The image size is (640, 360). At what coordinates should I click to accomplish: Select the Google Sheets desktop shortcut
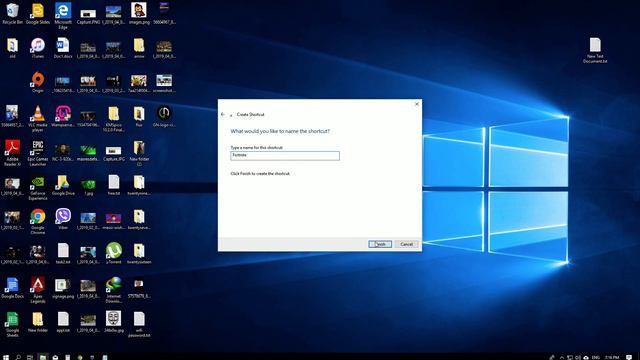(12, 324)
